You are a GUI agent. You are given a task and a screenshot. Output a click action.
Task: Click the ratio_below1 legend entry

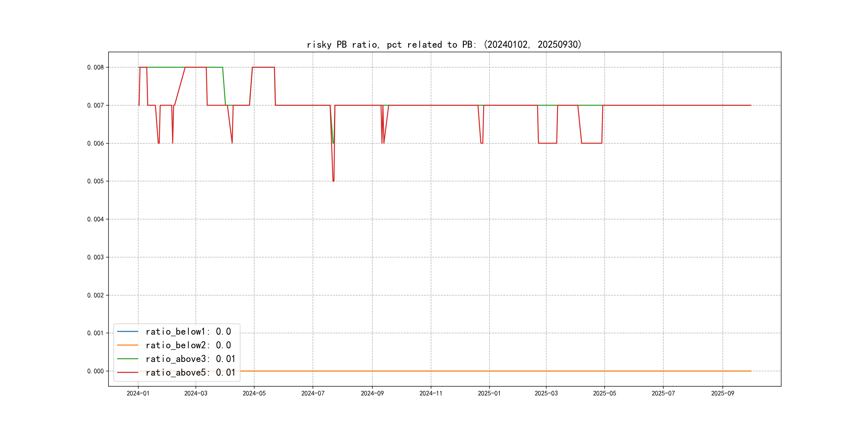coord(188,332)
